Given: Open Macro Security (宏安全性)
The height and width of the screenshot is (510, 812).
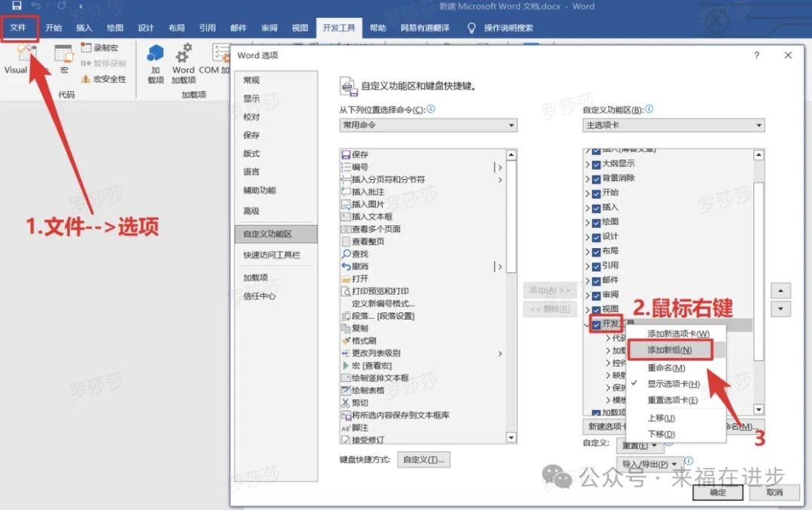Looking at the screenshot, I should click(104, 79).
